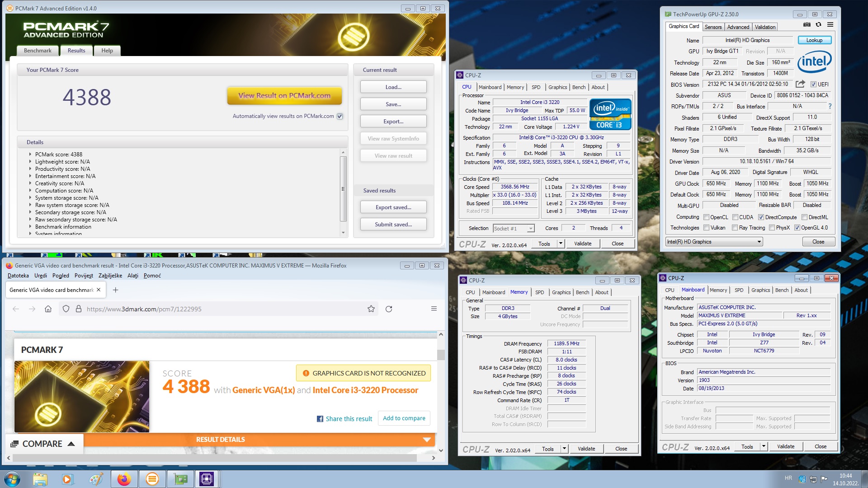Screen dimensions: 868x488
Task: Click the GPU-Z refresh icon
Action: point(818,25)
